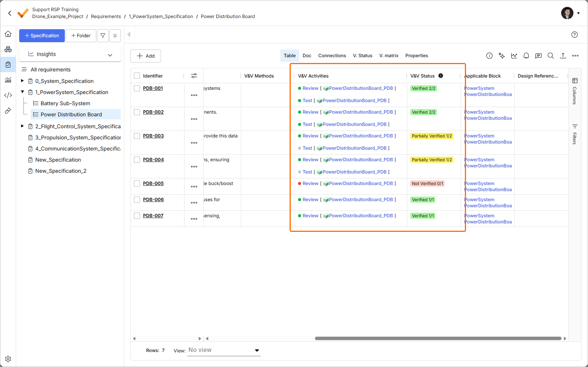Click the filter funnel icon beside Folder
This screenshot has width=588, height=367.
pos(103,36)
